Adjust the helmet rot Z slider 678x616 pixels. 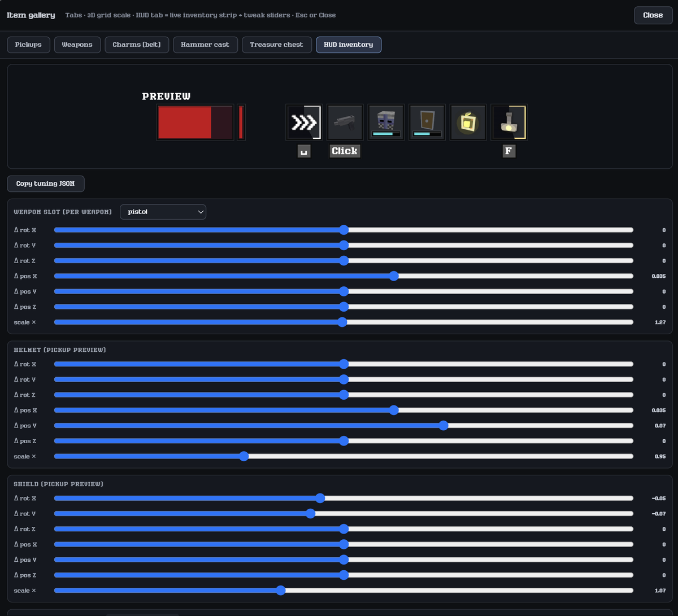click(344, 395)
